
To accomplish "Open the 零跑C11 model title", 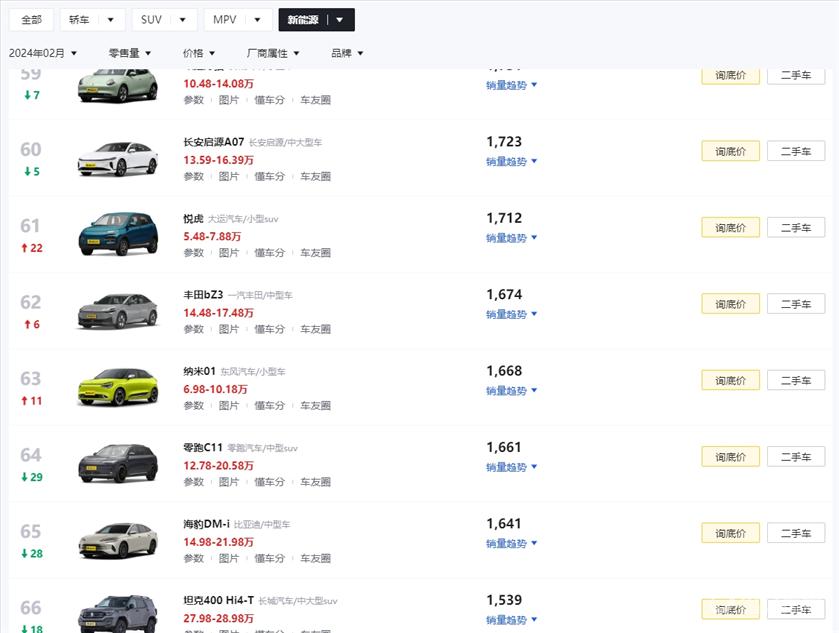I will point(202,447).
